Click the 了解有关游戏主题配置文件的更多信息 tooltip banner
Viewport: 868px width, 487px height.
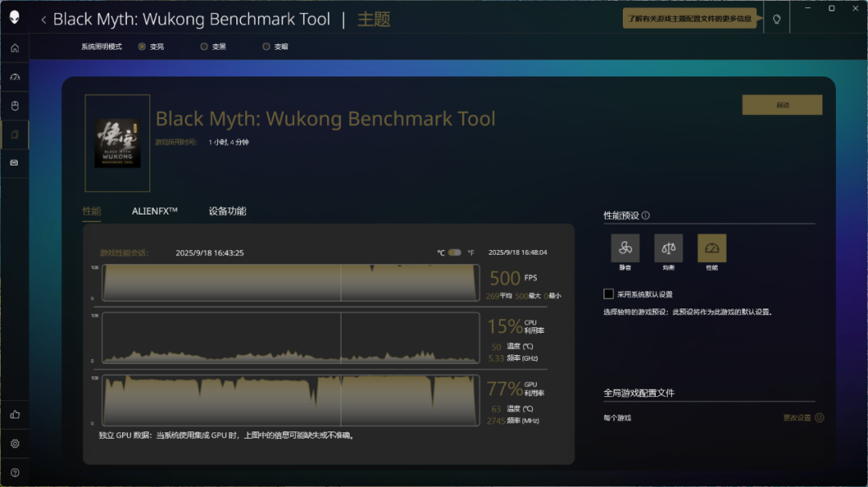(690, 18)
